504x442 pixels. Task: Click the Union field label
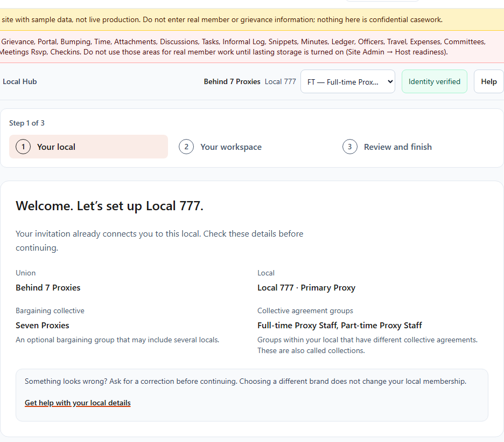point(26,273)
